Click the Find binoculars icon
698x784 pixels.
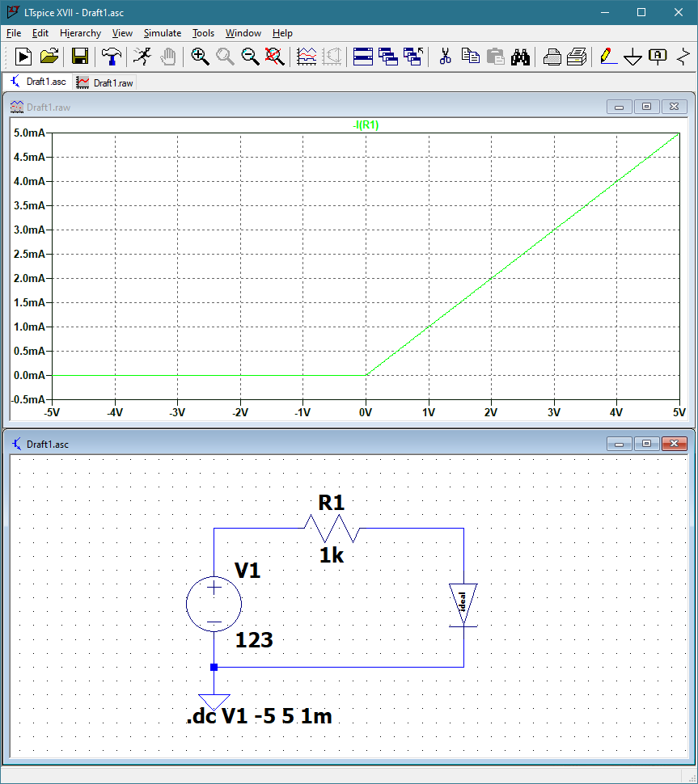(x=520, y=57)
